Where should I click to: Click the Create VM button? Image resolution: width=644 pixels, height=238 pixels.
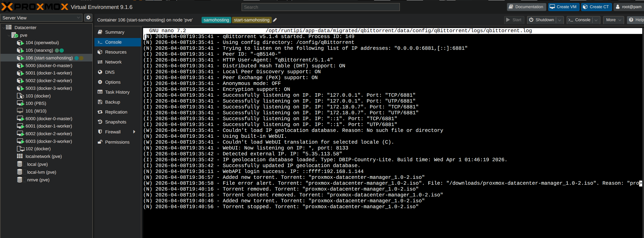(563, 7)
